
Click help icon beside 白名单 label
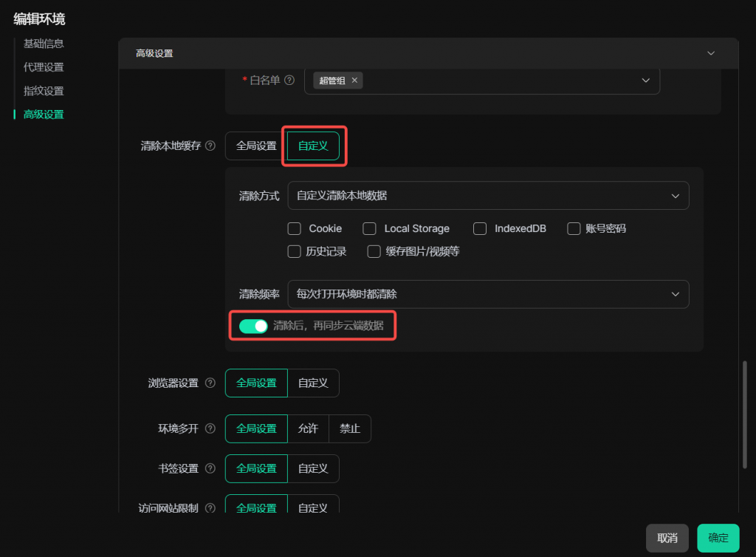coord(289,81)
